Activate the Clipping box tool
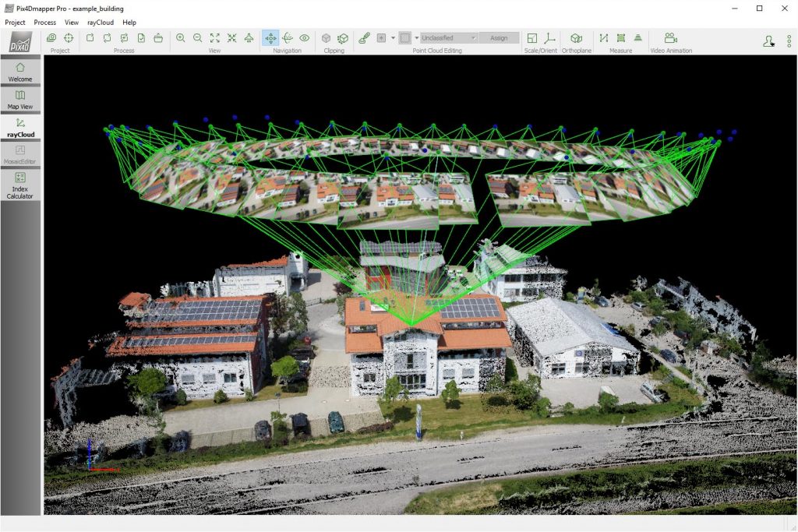Image resolution: width=798 pixels, height=532 pixels. [327, 37]
